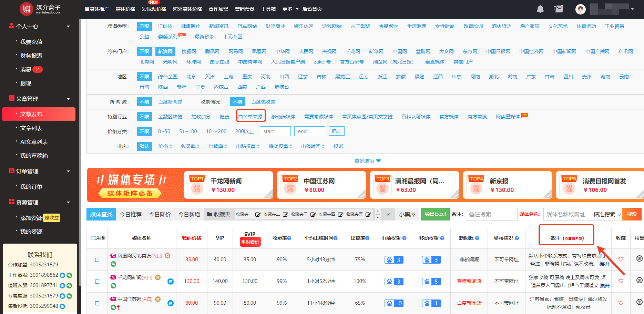Open the messages envelope icon in header
The image size is (644, 314).
[x=559, y=9]
